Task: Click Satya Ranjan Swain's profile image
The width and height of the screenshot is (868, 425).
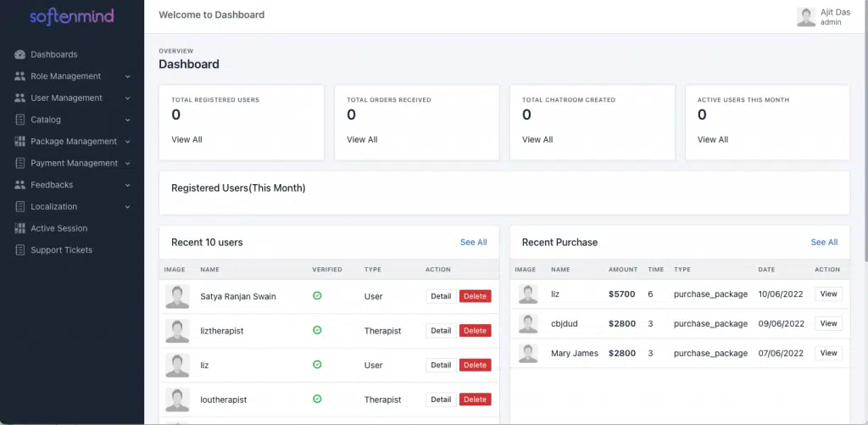Action: tap(177, 296)
